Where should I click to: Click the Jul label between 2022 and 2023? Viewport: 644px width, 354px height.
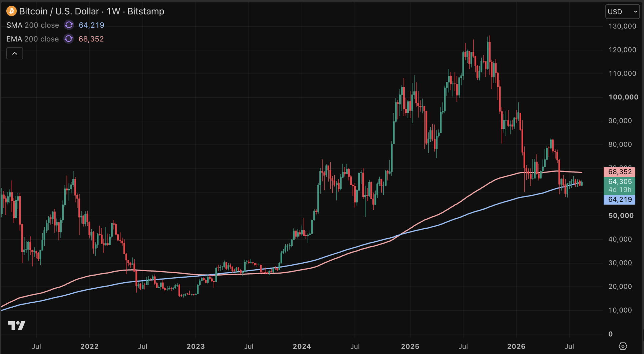point(142,346)
